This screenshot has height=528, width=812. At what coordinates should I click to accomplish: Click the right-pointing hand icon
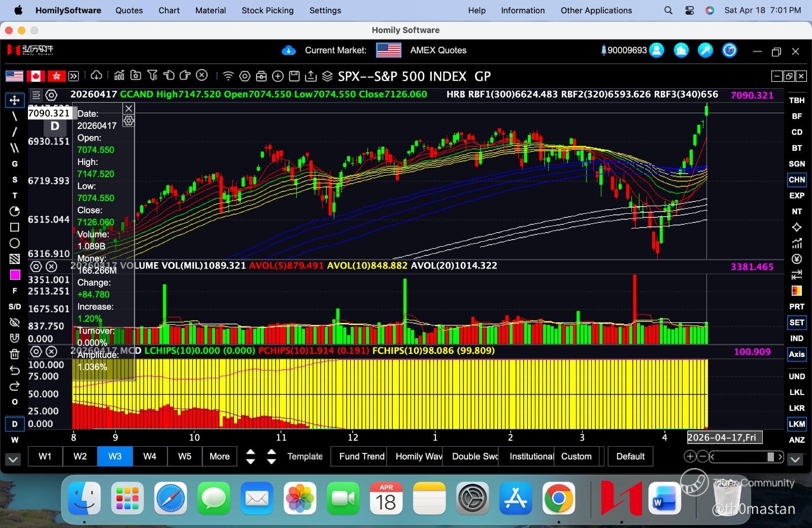click(185, 76)
